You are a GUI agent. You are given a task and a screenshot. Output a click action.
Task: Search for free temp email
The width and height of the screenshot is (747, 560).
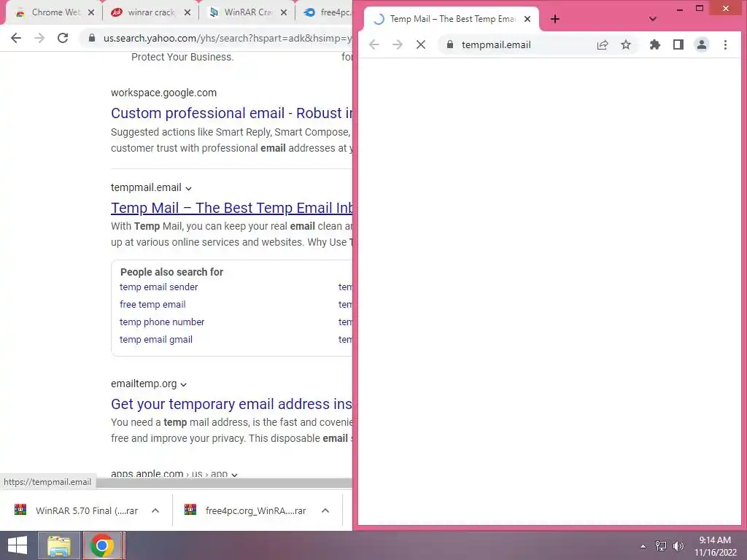152,305
